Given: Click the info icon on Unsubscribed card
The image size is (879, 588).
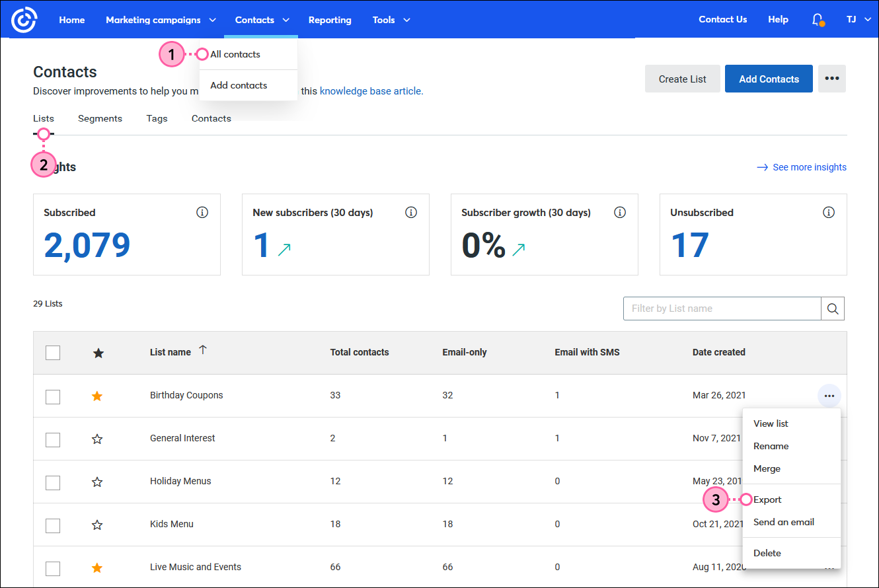Looking at the screenshot, I should click(829, 213).
